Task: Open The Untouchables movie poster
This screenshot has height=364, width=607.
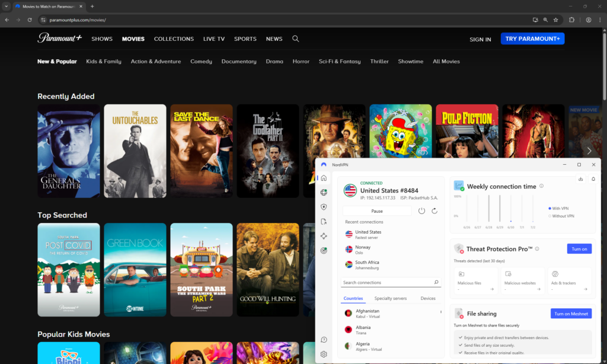Action: click(x=135, y=151)
